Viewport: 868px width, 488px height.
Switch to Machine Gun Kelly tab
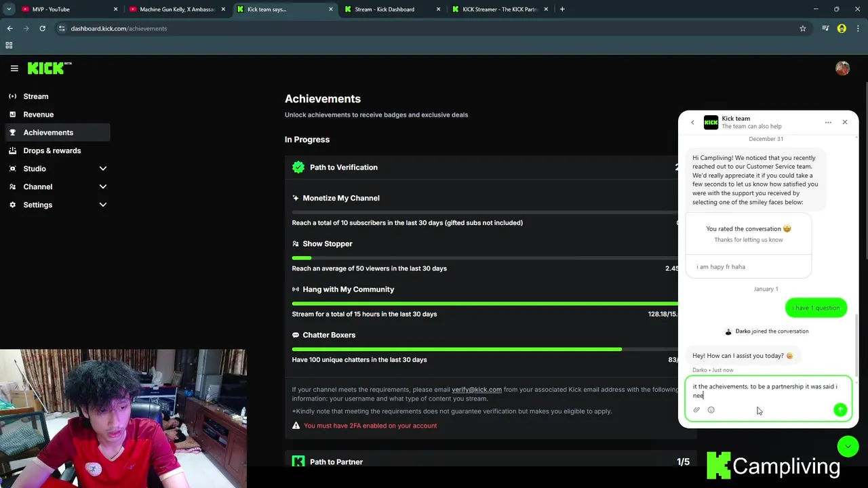pos(176,9)
